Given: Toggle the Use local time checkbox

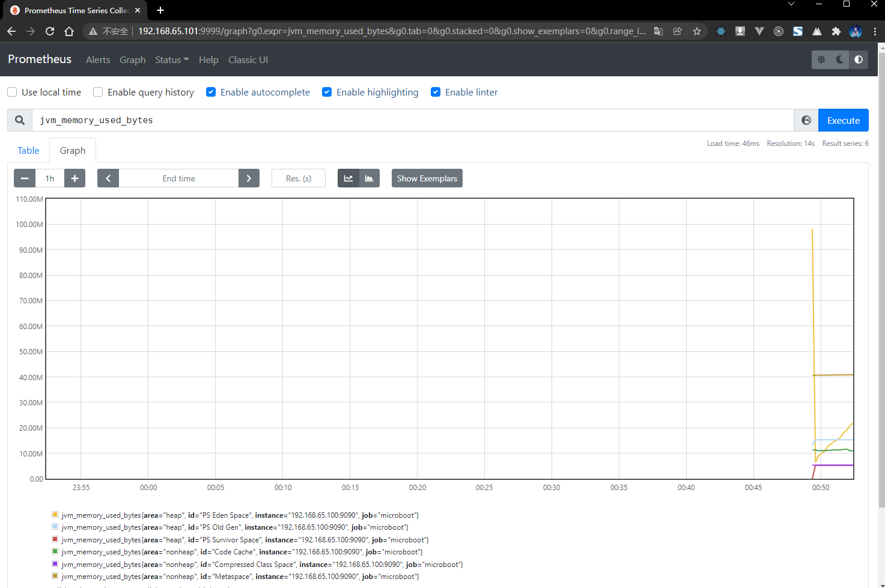Looking at the screenshot, I should click(x=12, y=92).
